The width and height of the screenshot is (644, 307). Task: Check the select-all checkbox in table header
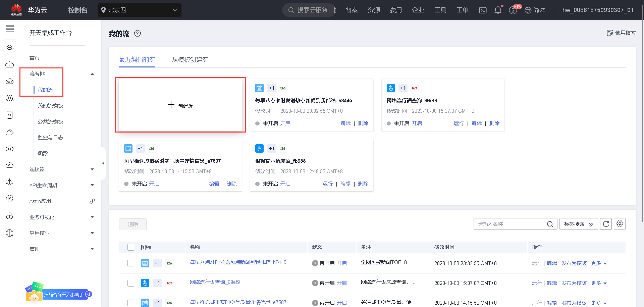[x=131, y=247]
